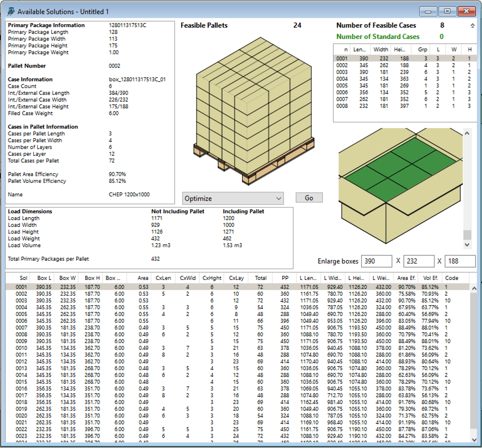Sort solutions by CxLen column
The height and width of the screenshot is (448, 482).
click(163, 278)
